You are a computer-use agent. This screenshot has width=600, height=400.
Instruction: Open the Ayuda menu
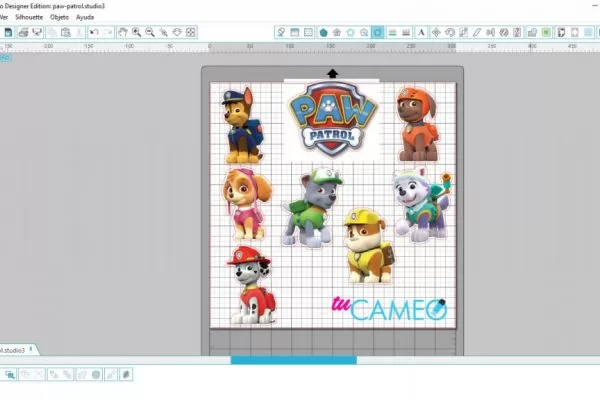[x=85, y=17]
